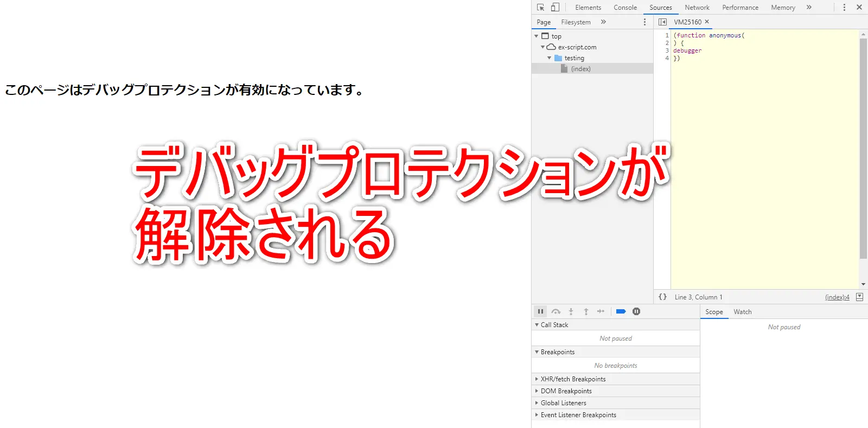Toggle the deactivate breakpoints button

pyautogui.click(x=621, y=311)
